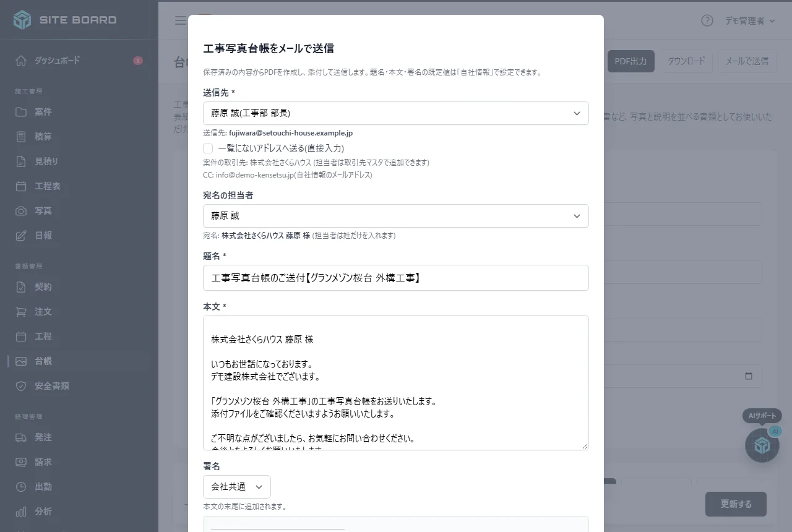Click the fujiwara@setouchi-house.example.jp address text
The width and height of the screenshot is (792, 532).
point(291,133)
